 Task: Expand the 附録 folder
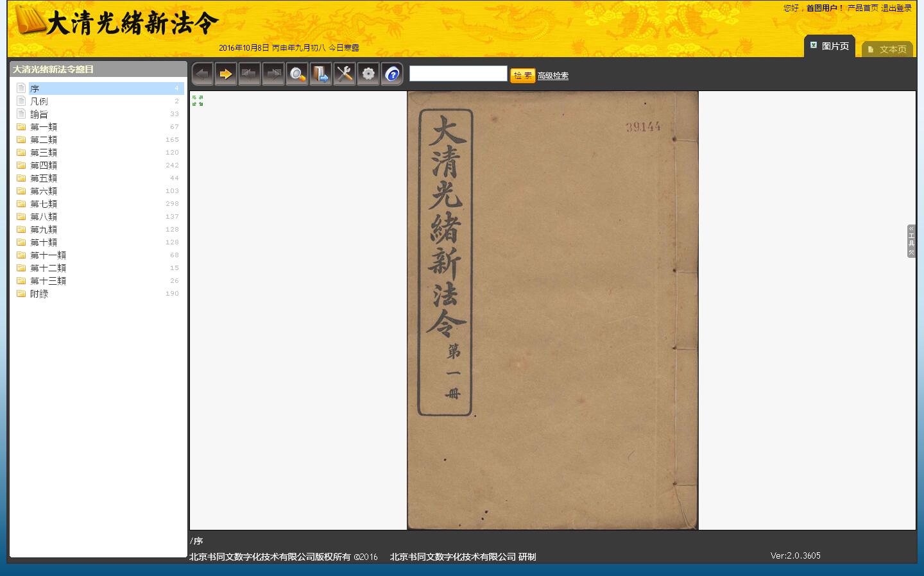pyautogui.click(x=39, y=294)
